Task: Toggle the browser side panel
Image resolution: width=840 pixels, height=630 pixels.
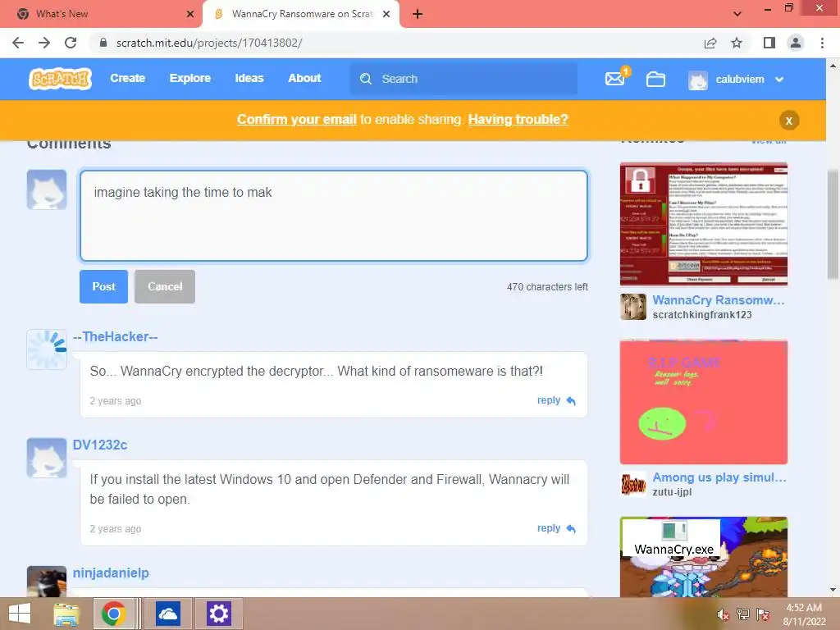Action: pos(769,43)
